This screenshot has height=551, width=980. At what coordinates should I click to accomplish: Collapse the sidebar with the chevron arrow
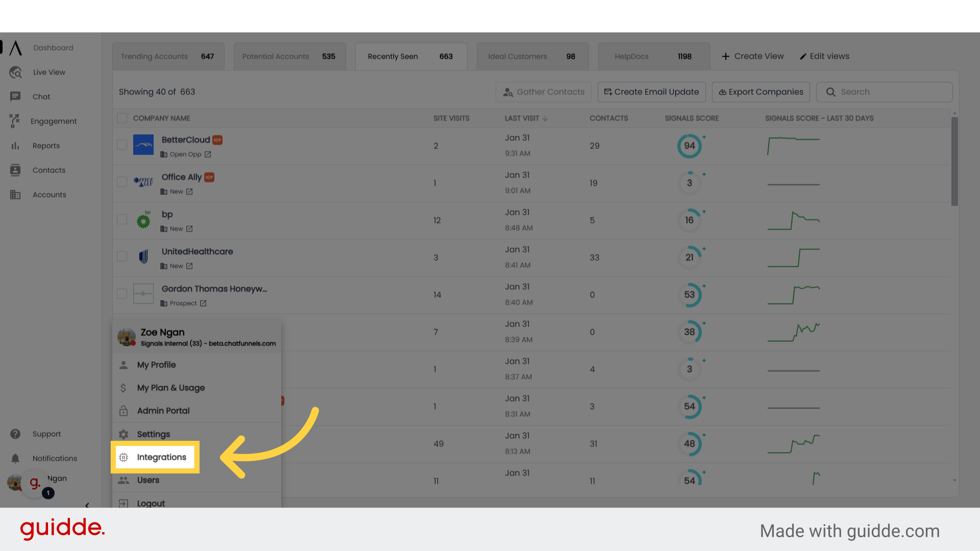pos(87,505)
